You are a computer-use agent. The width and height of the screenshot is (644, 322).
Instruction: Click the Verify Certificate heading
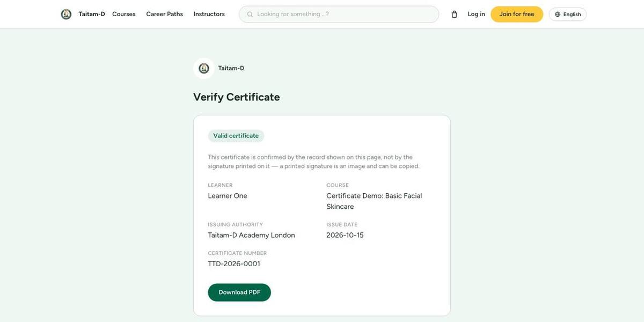click(237, 97)
